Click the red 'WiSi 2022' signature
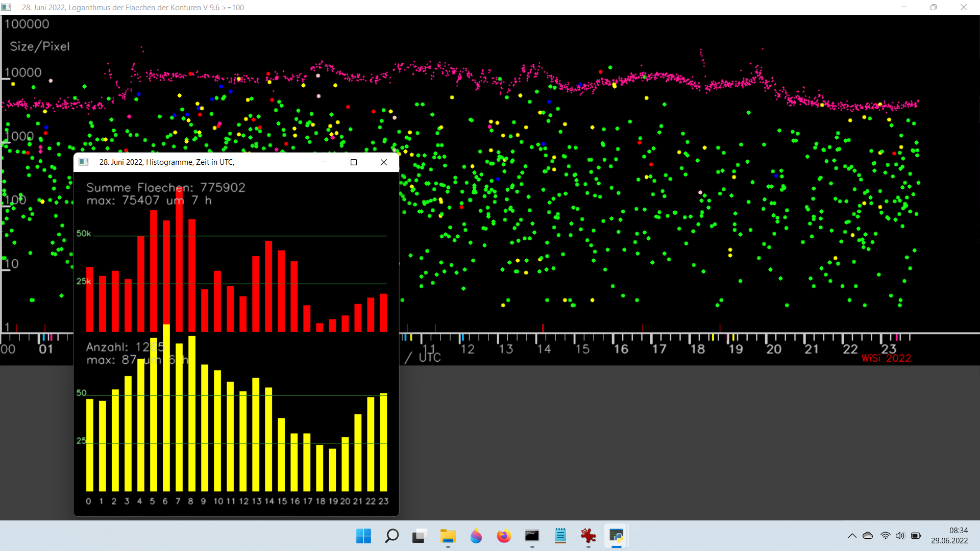Screen dimensions: 980x551 pyautogui.click(x=886, y=358)
